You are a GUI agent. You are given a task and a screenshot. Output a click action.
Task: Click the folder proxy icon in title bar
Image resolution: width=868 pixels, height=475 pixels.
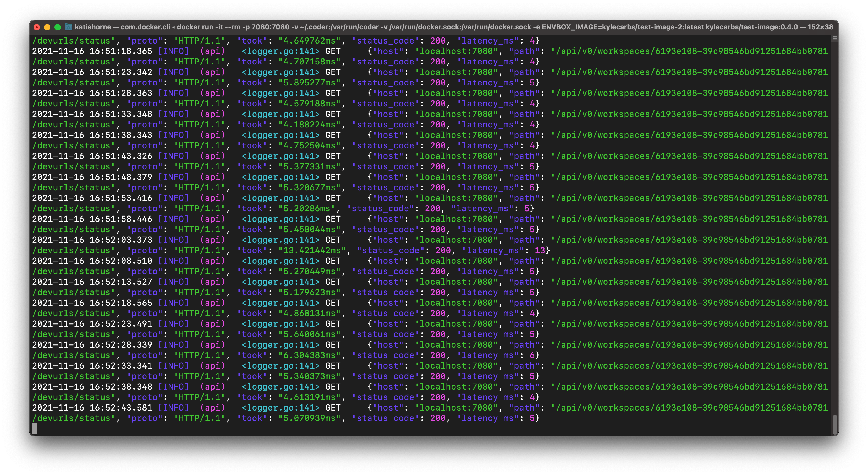click(68, 27)
